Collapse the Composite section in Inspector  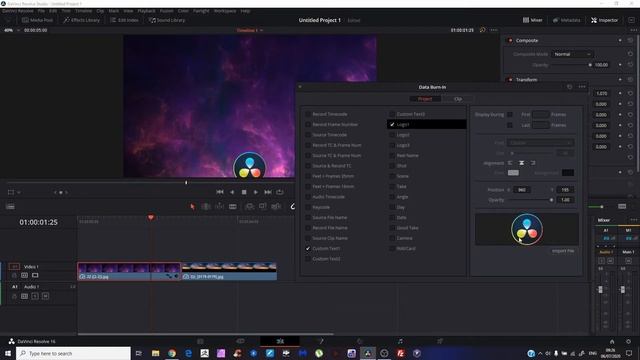(527, 40)
